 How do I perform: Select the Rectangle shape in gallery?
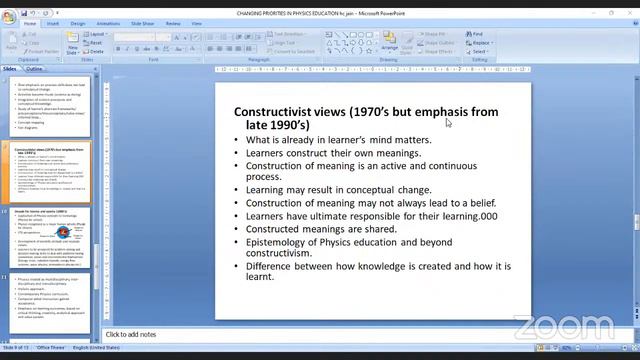353,35
